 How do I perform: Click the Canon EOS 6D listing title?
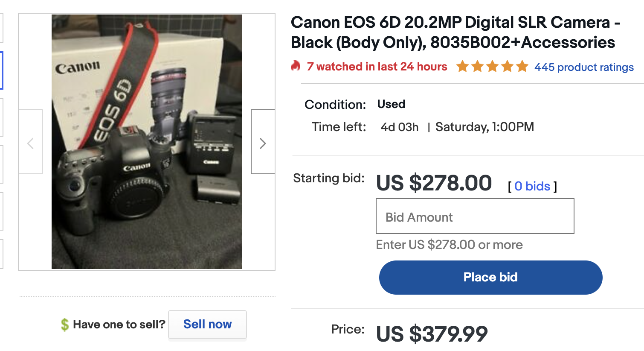coord(455,32)
